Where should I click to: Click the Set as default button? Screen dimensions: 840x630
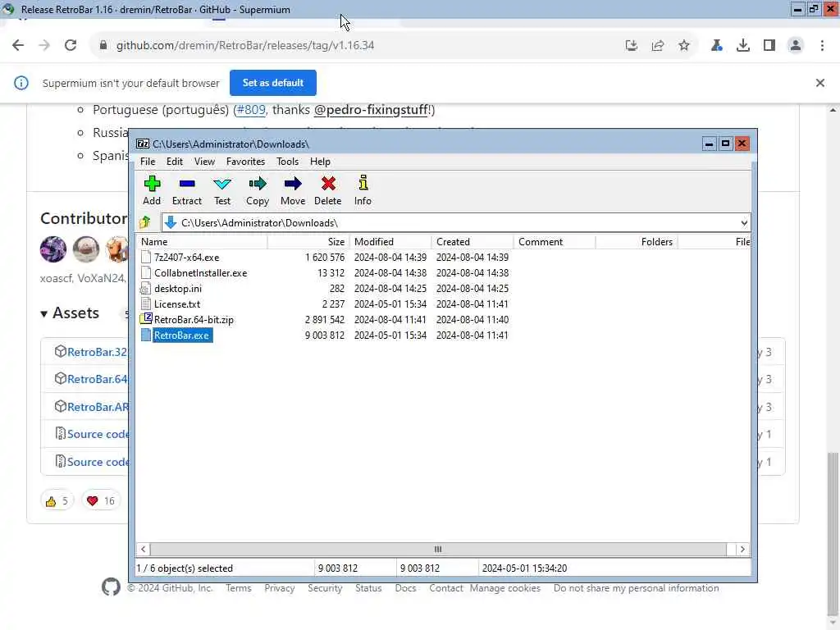[x=273, y=83]
